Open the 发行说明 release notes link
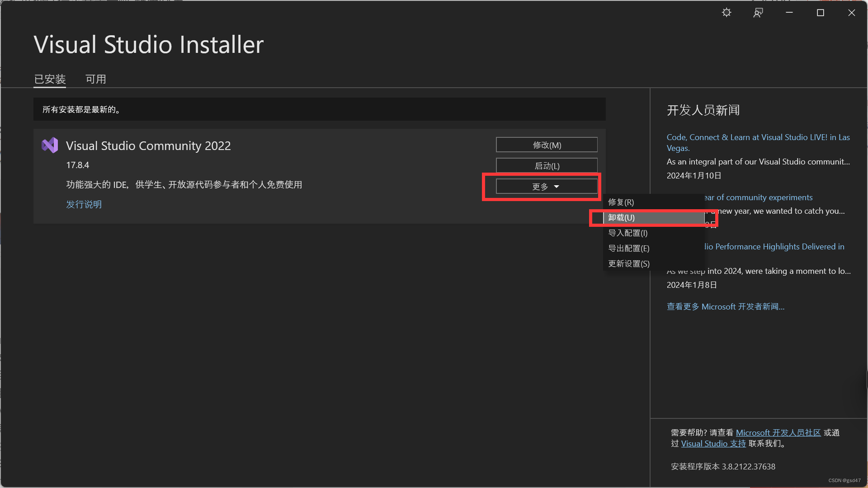Viewport: 868px width, 488px height. [x=84, y=204]
